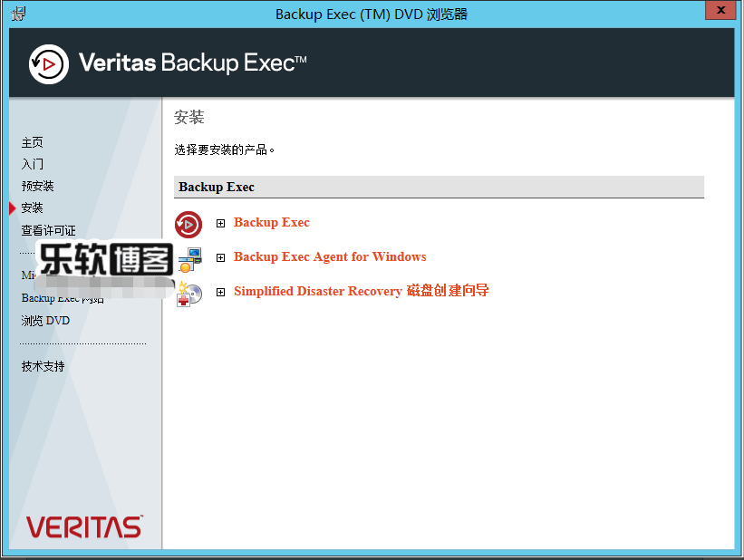Open the 主页 page in sidebar
Image resolution: width=744 pixels, height=560 pixels.
coord(33,142)
